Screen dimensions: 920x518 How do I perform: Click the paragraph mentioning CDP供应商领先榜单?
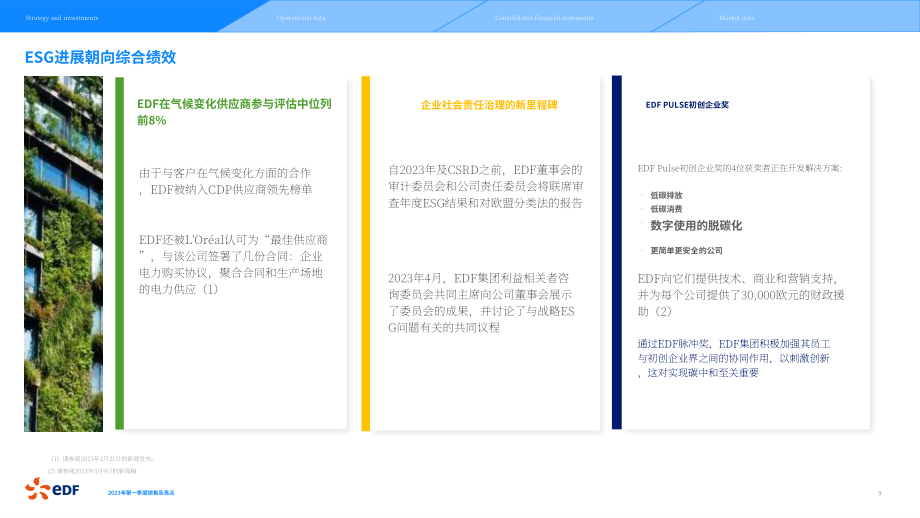coord(226,181)
